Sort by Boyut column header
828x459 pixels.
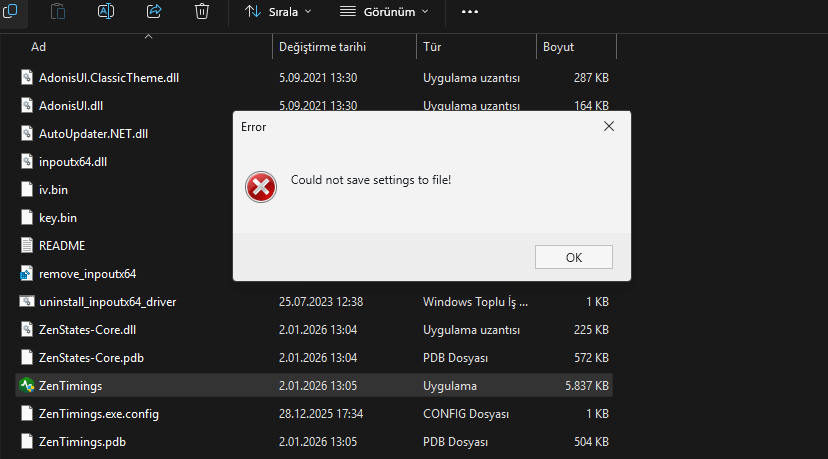point(558,47)
